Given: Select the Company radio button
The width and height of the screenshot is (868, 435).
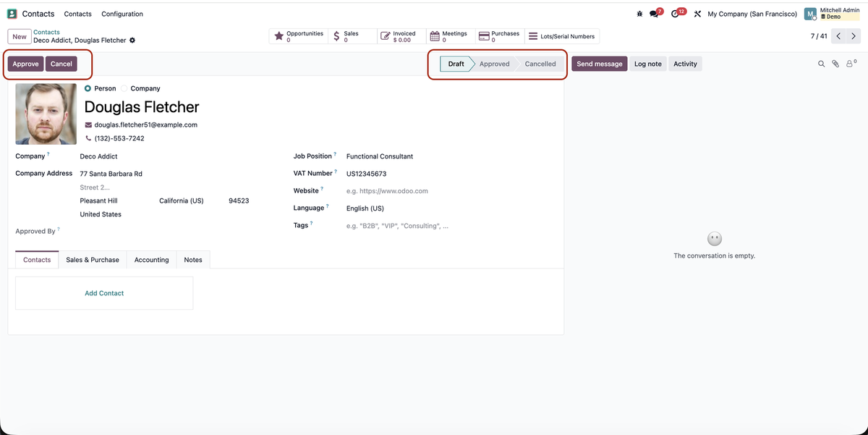Looking at the screenshot, I should pyautogui.click(x=124, y=88).
